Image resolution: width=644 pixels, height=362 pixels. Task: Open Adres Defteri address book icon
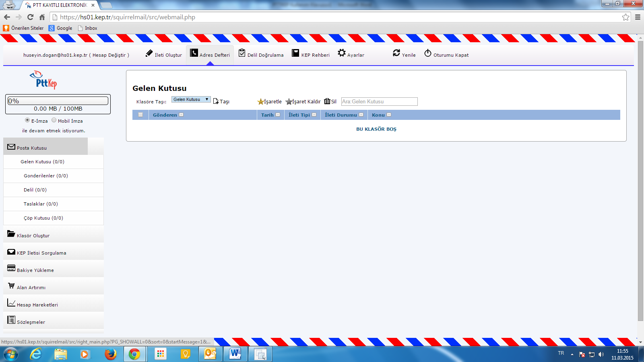(194, 53)
